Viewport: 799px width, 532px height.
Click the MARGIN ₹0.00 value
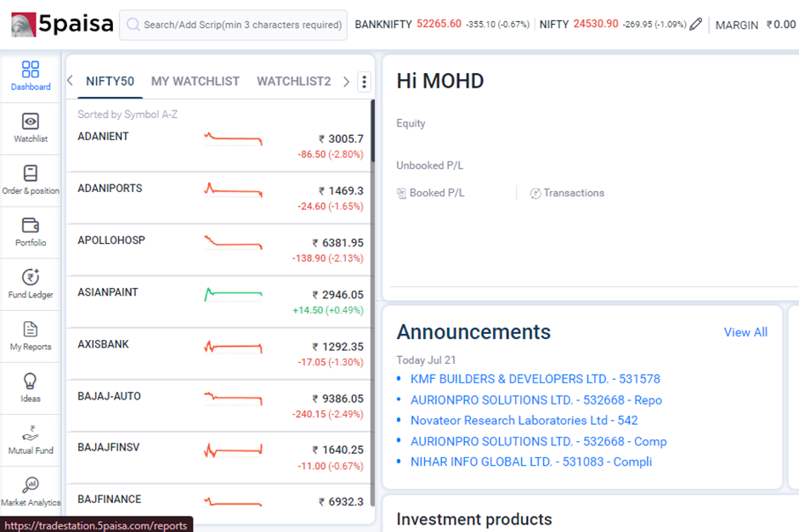780,25
